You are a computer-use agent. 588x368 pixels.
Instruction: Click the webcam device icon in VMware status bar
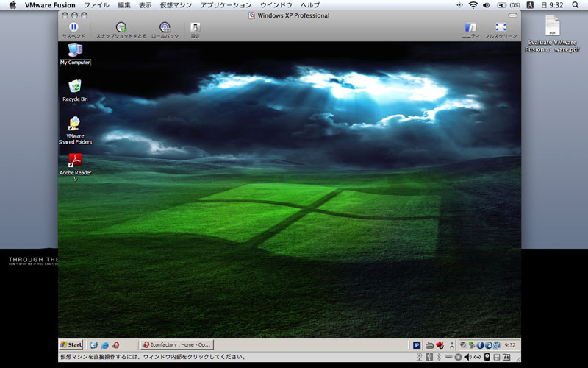pyautogui.click(x=419, y=357)
